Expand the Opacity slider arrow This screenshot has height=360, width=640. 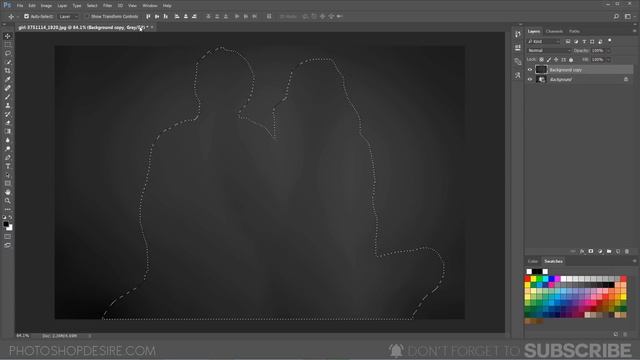click(608, 51)
